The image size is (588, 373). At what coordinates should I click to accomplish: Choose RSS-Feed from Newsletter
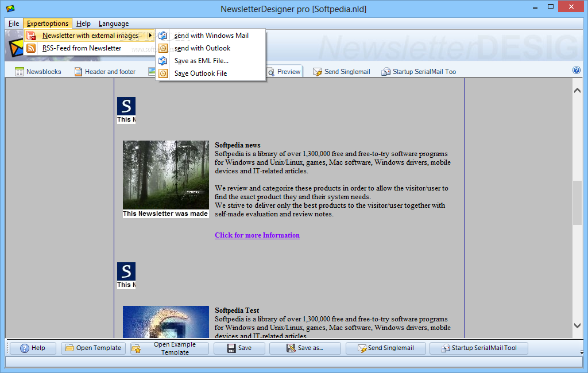(x=90, y=48)
